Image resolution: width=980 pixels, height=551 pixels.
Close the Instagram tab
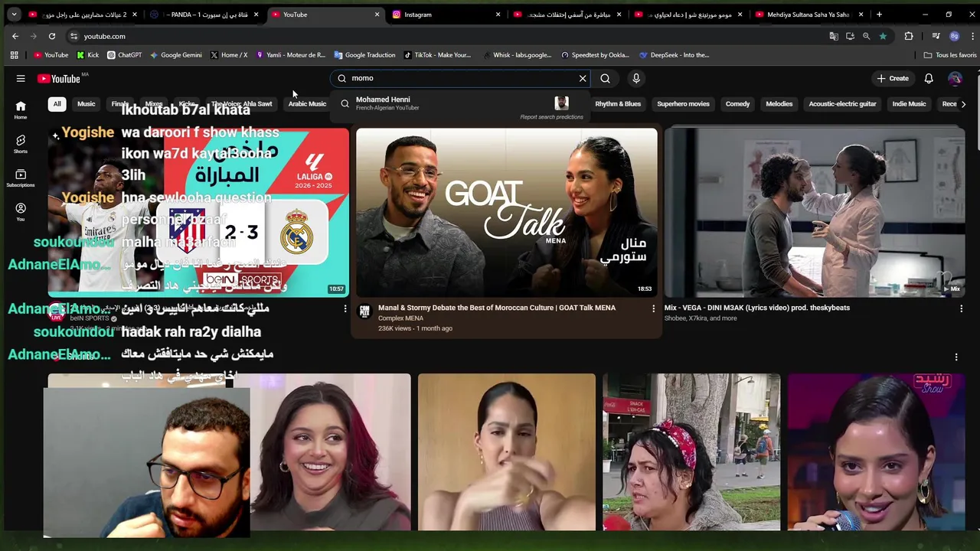coord(498,15)
